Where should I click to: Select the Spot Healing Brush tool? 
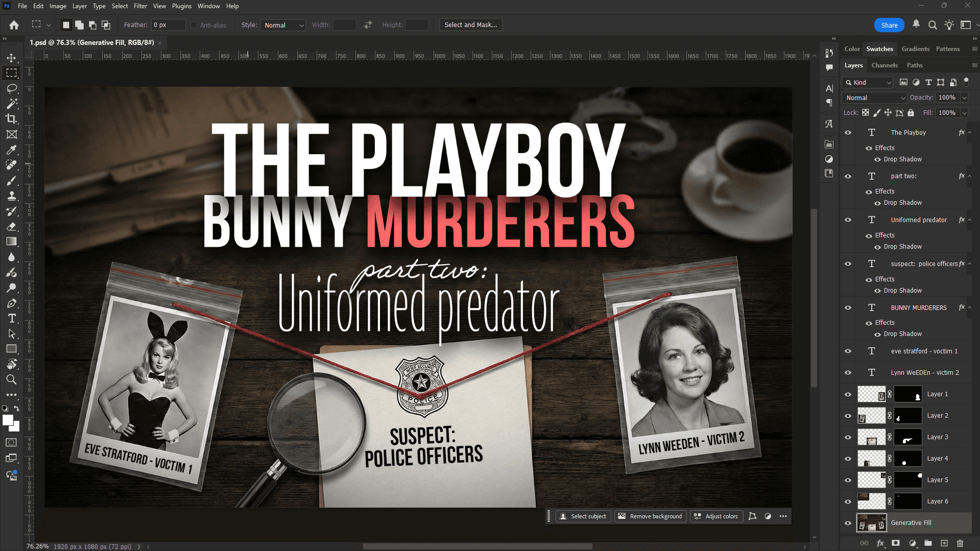[x=11, y=165]
